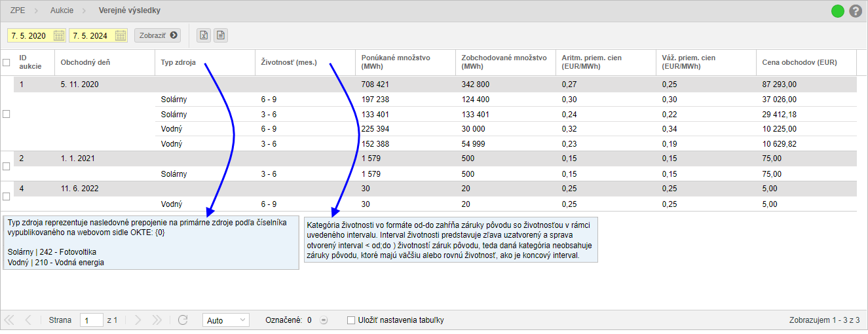Click the Zobraziť button
Screen dimensions: 868x334
[157, 35]
